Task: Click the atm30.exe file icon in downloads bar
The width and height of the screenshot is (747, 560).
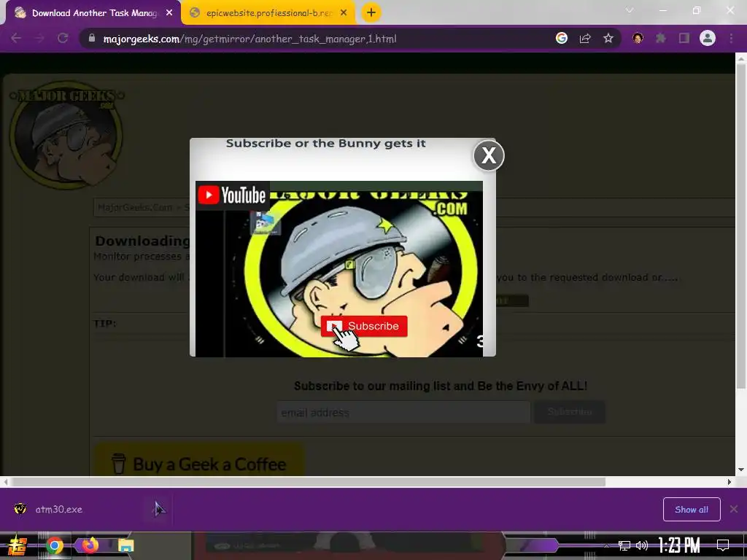Action: pyautogui.click(x=20, y=509)
